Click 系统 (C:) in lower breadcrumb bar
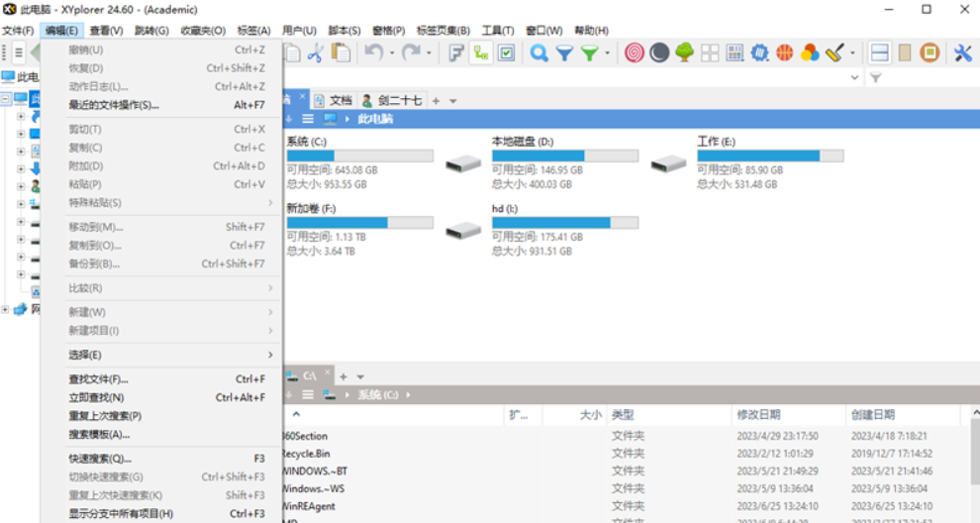Viewport: 980px width, 523px height. pos(378,395)
